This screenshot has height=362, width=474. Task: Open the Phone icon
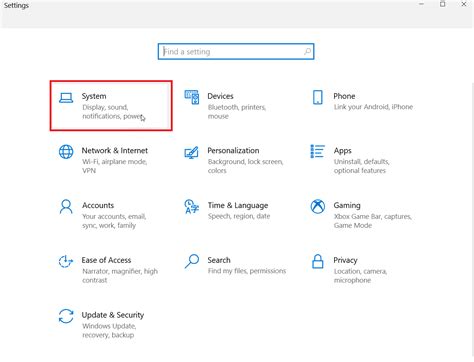[x=318, y=97]
